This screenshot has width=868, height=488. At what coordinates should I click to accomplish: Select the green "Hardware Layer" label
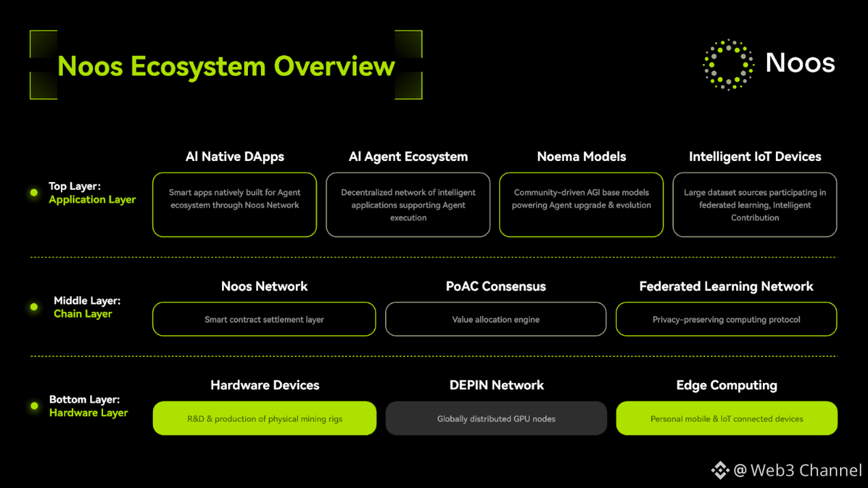click(88, 413)
